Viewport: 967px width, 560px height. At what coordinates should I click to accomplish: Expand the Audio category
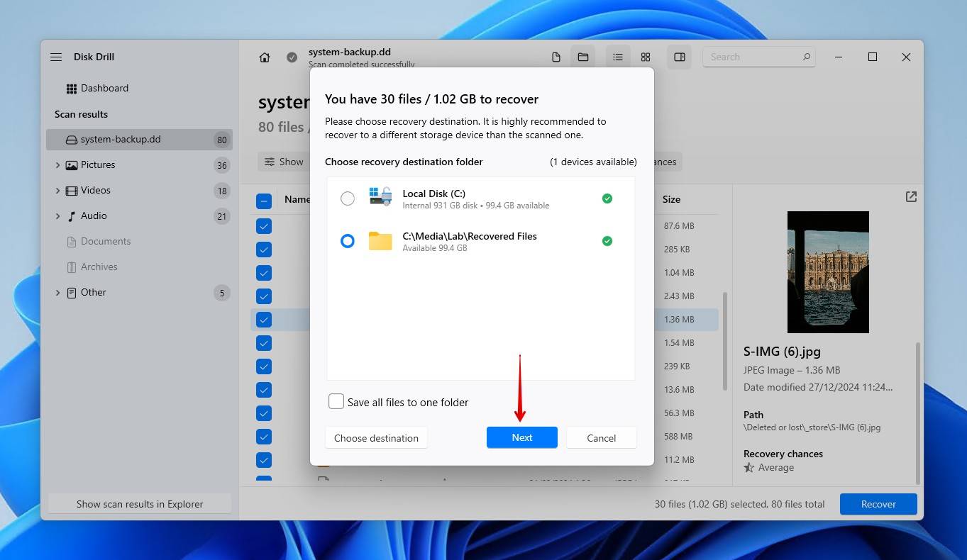(57, 215)
